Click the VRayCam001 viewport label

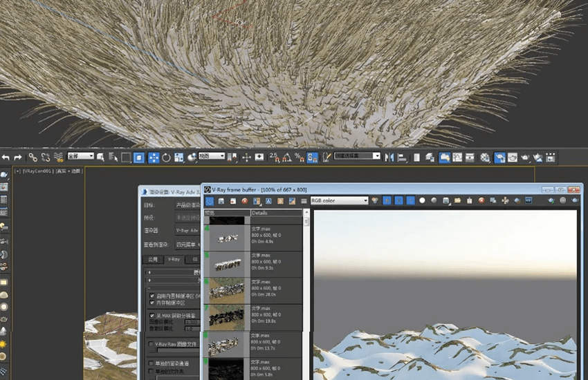click(x=37, y=171)
